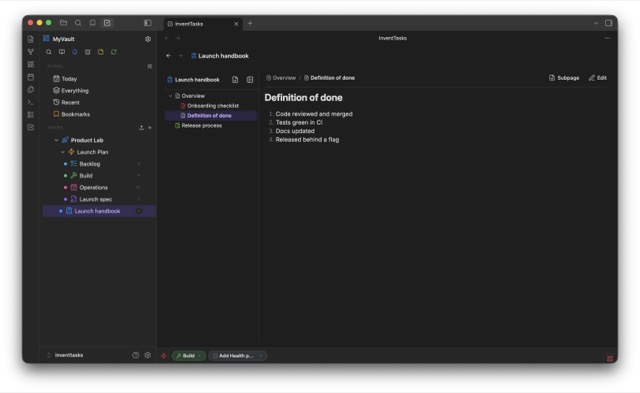Viewport: 640px width, 393px height.
Task: Open the Onboarding checklist page
Action: 210,106
